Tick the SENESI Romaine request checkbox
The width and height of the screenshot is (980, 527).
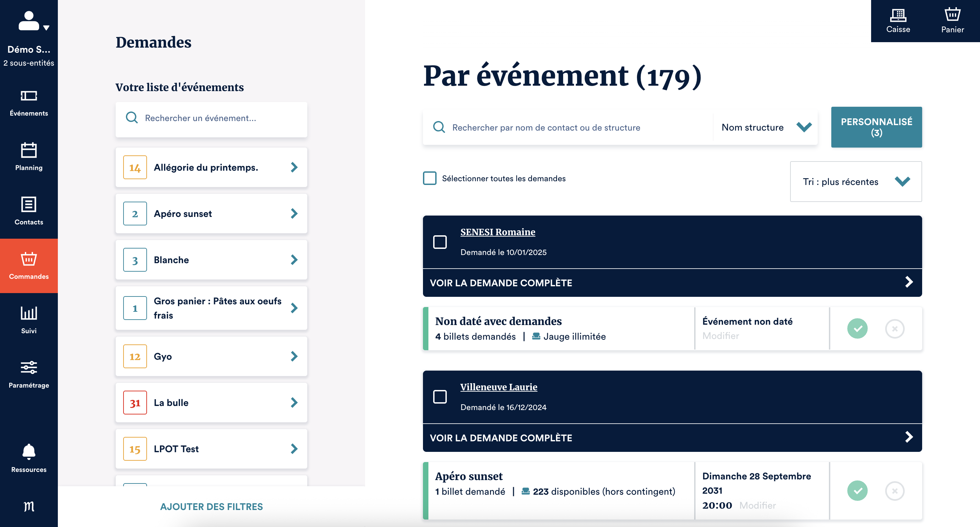(440, 242)
